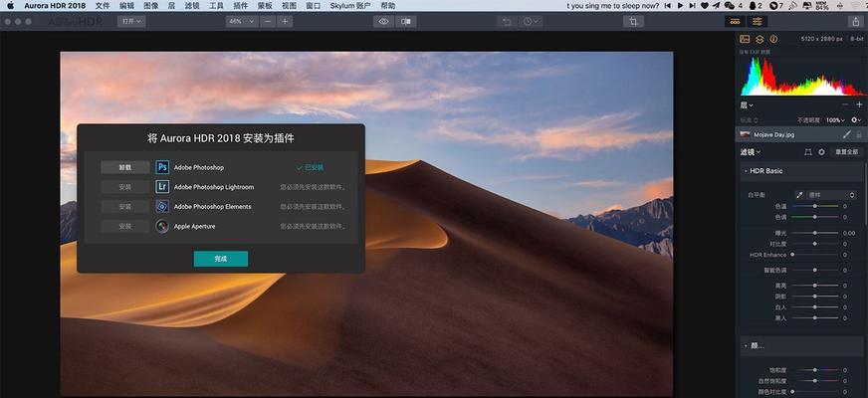Viewport: 868px width, 398px height.
Task: Open the 滤镜 menu in menu bar
Action: pos(192,6)
